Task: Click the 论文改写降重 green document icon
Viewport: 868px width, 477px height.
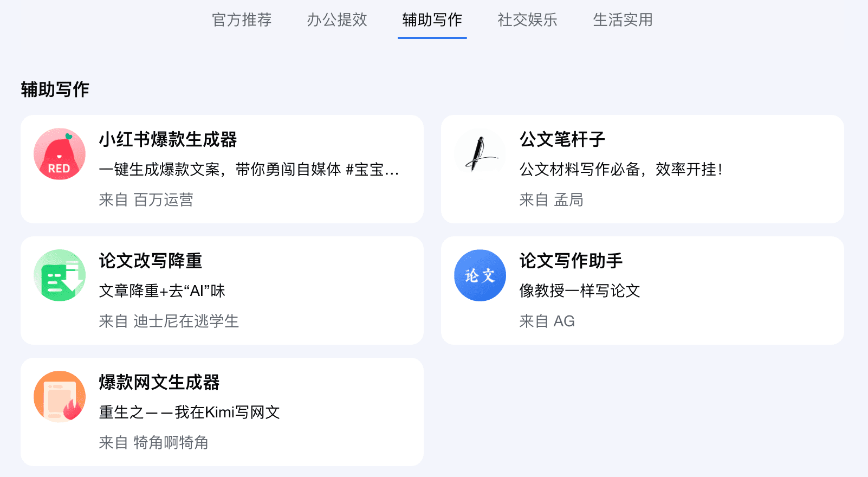Action: pos(60,275)
